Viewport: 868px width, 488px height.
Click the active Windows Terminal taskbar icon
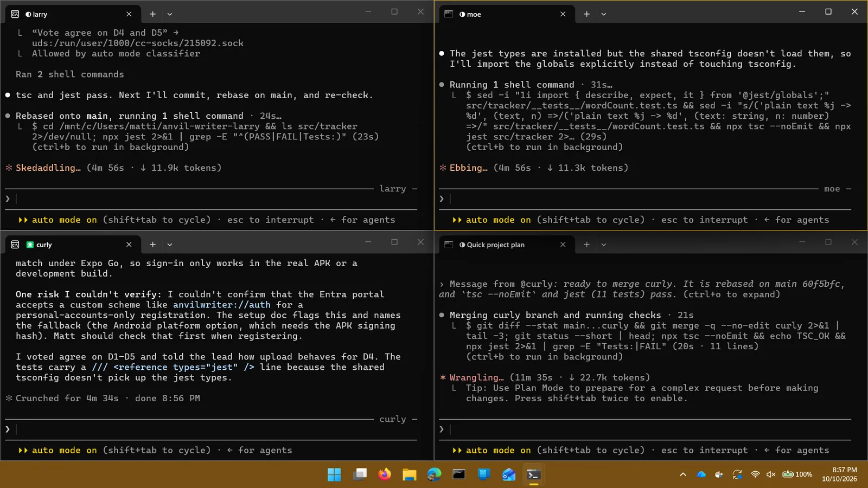tap(534, 474)
